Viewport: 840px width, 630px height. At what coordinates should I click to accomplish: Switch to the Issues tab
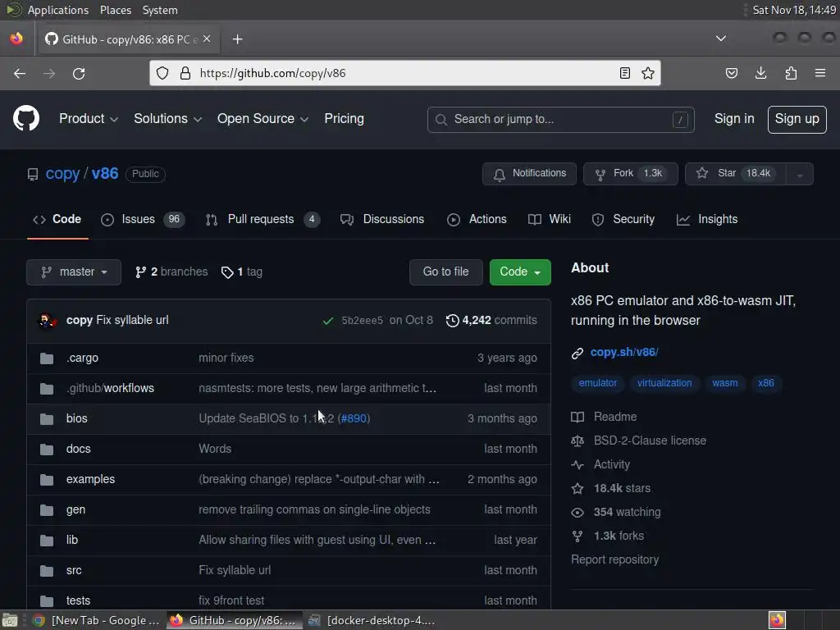pyautogui.click(x=143, y=219)
